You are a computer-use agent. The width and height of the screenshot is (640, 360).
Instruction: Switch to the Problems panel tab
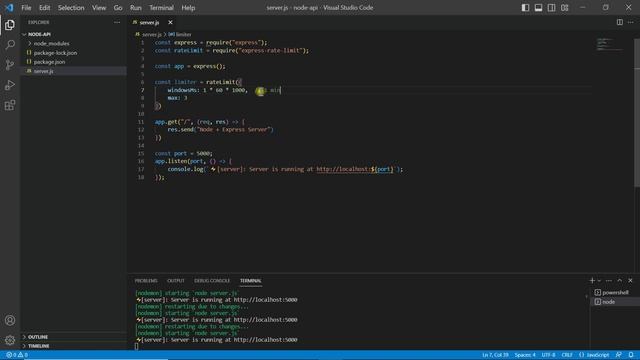click(146, 281)
